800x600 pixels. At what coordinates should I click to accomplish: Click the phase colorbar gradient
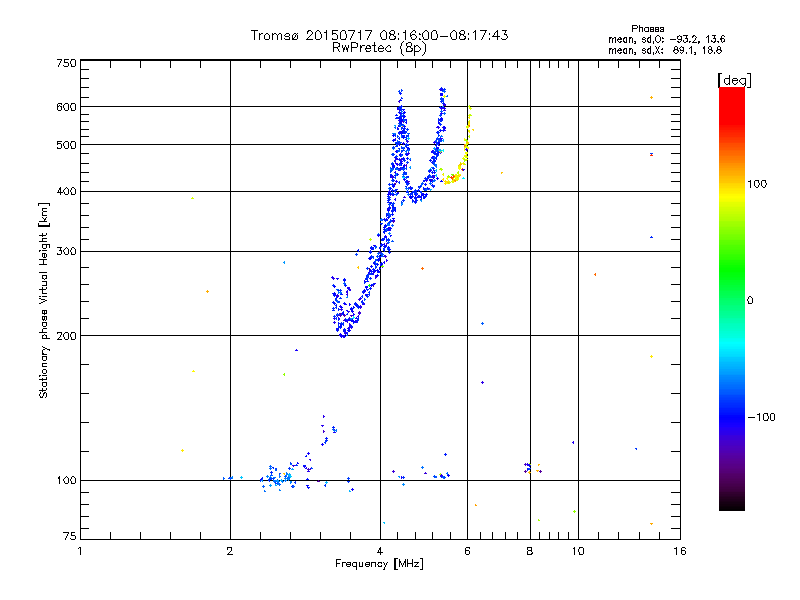(732, 298)
